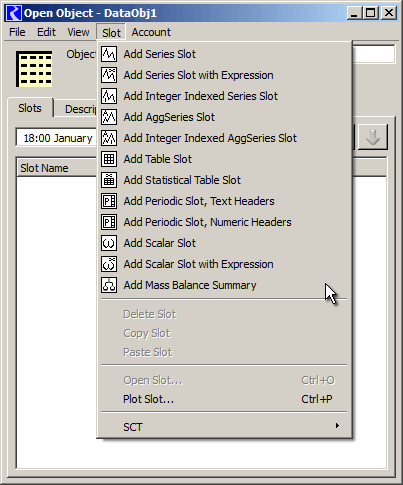Click the Periodic Slot, Text Headers icon

[x=109, y=201]
